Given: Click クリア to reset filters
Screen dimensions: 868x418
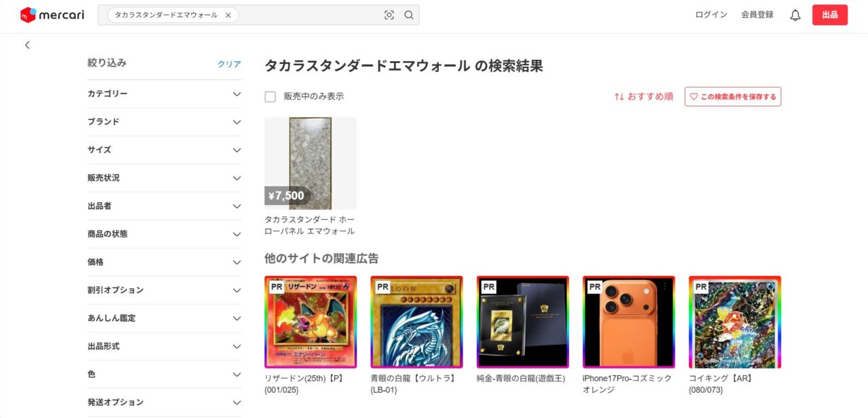Looking at the screenshot, I should (x=229, y=64).
